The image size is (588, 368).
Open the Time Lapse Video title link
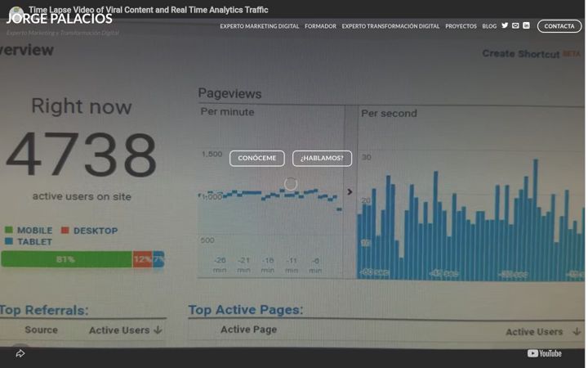(x=149, y=10)
